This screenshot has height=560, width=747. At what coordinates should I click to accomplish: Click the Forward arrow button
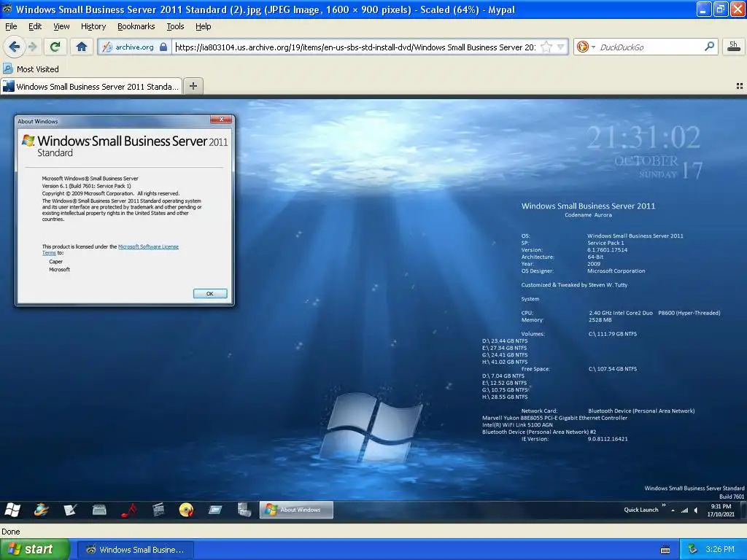click(33, 47)
